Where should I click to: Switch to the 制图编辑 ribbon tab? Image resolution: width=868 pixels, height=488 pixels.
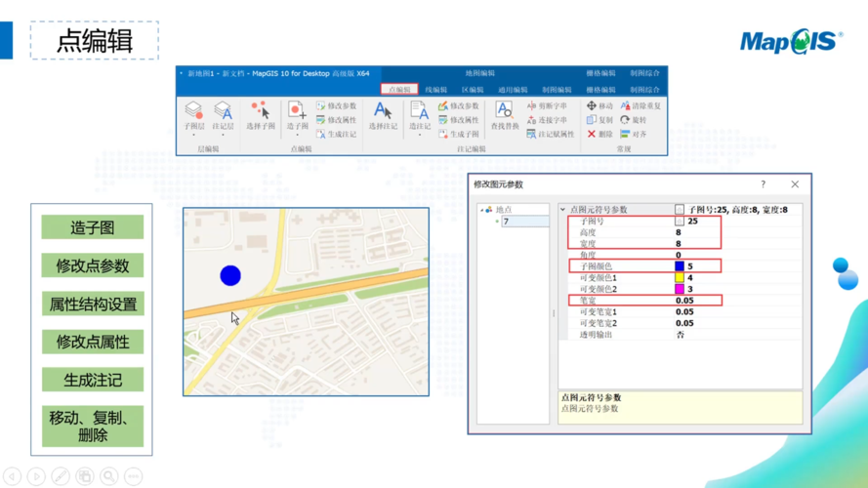tap(557, 89)
